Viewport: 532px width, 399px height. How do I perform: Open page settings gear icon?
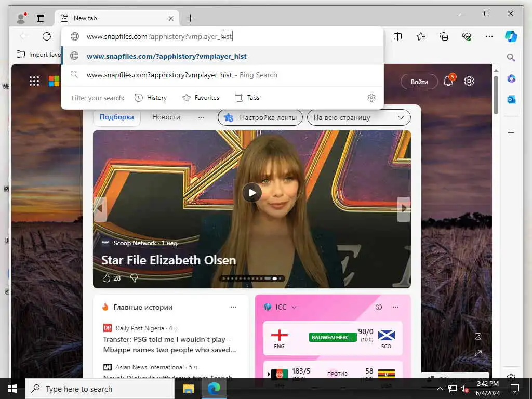[469, 81]
